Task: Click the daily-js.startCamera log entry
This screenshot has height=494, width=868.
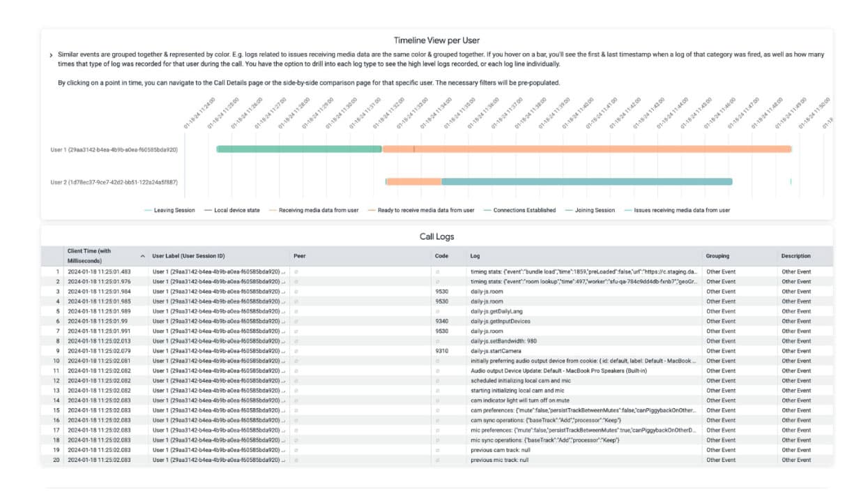Action: 496,351
